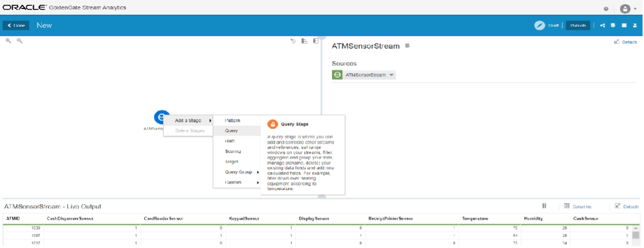This screenshot has height=248, width=644.
Task: Click the edit description icon beside ATMSensorStream title
Action: [407, 46]
